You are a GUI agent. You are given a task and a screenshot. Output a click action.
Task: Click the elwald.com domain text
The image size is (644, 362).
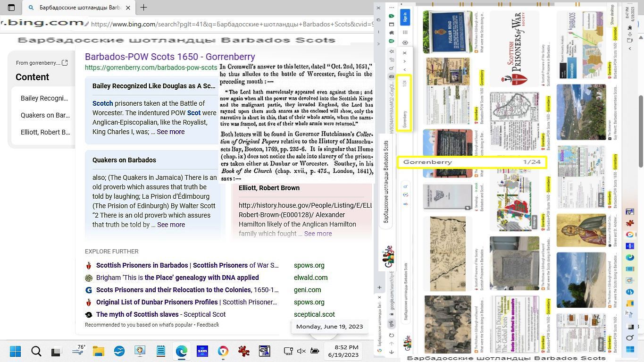310,278
